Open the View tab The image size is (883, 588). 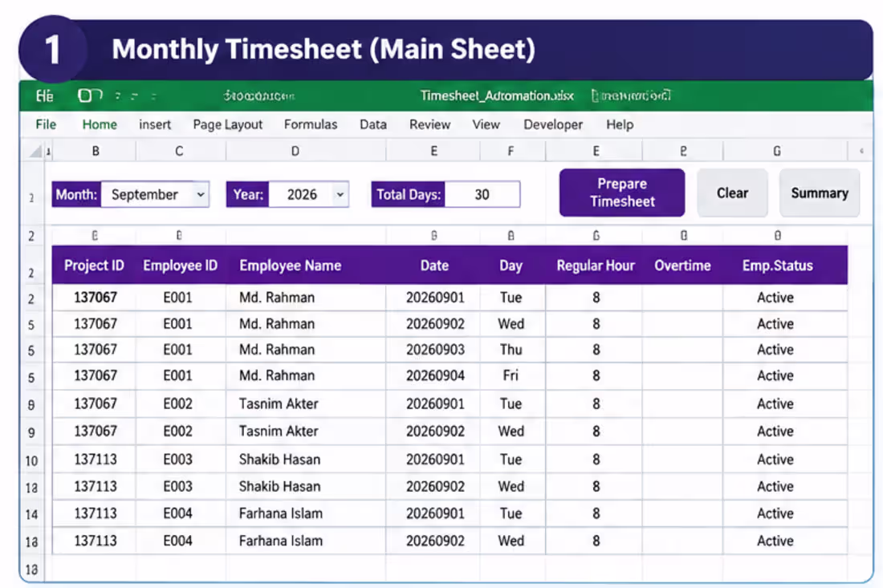coord(486,124)
